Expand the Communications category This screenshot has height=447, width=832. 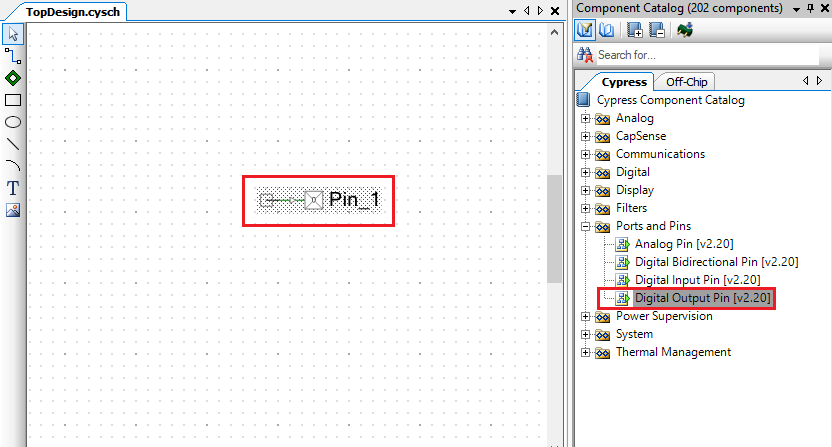(x=585, y=154)
